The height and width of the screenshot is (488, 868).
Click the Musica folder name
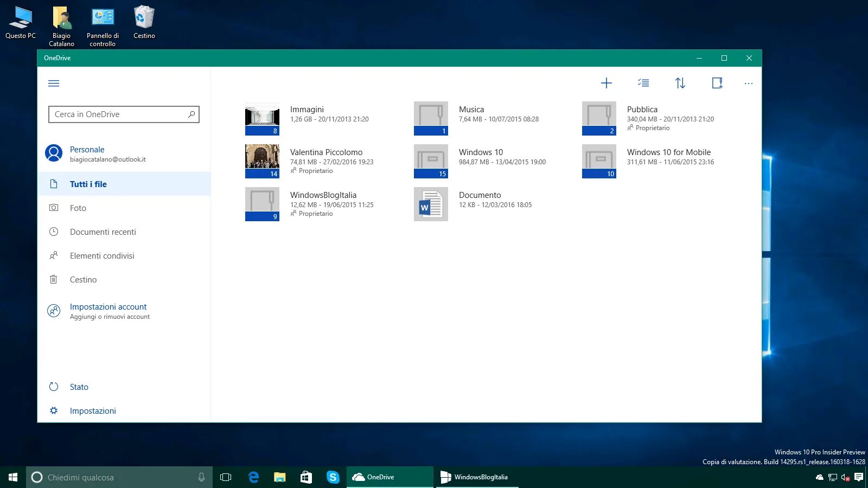pos(471,110)
